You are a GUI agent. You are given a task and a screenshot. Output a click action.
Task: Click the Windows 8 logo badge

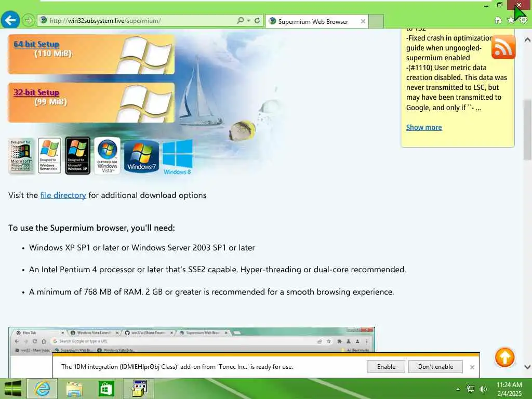[x=177, y=157]
